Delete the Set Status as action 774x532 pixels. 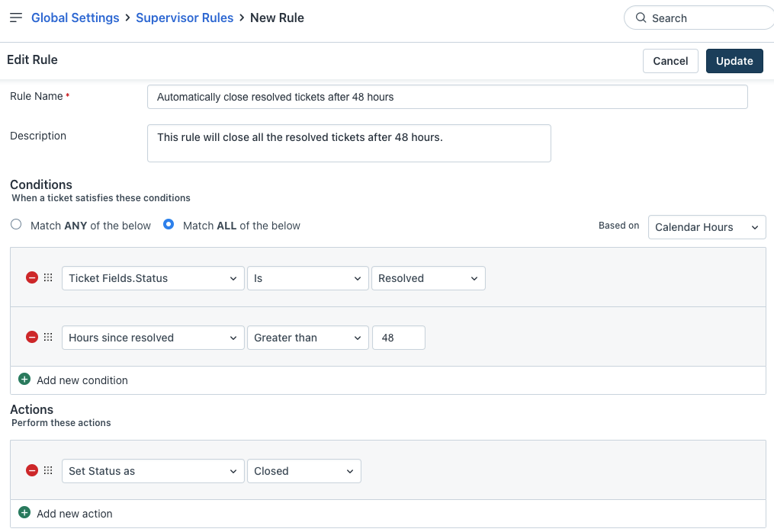click(32, 471)
